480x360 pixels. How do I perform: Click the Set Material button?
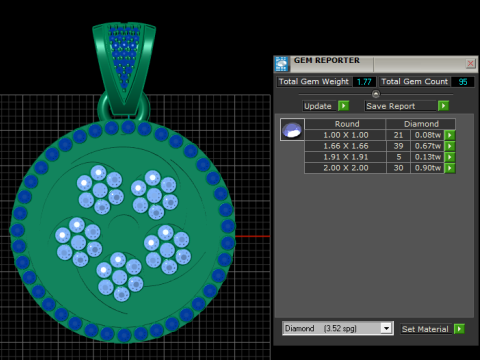(x=425, y=329)
